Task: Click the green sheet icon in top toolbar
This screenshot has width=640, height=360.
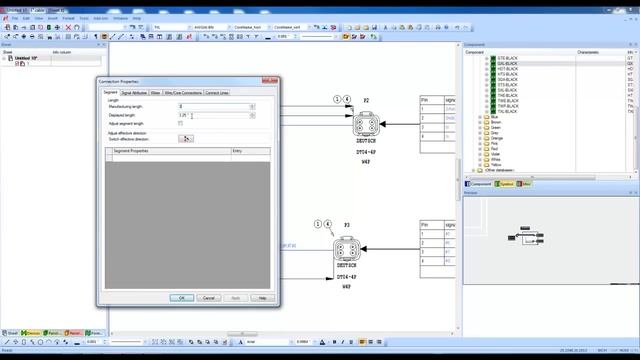Action: click(x=49, y=27)
